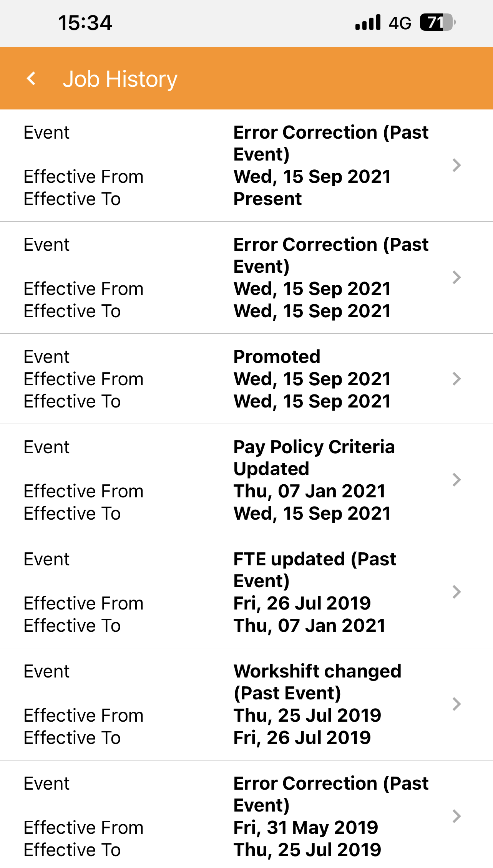Tap the battery level indicator
This screenshot has width=493, height=868.
437,23
